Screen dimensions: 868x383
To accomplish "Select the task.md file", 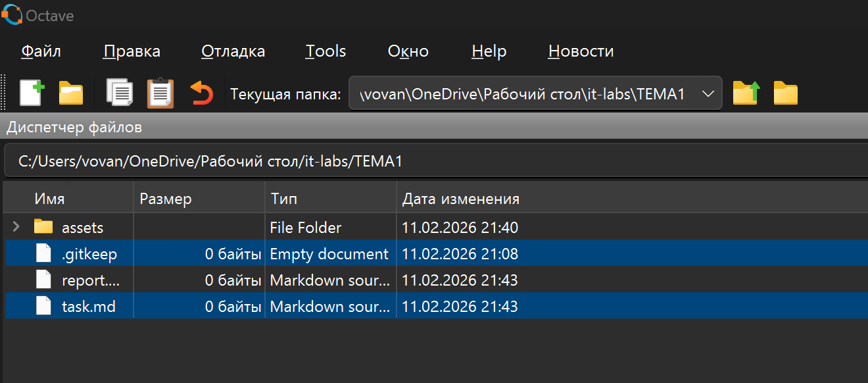I will 88,307.
